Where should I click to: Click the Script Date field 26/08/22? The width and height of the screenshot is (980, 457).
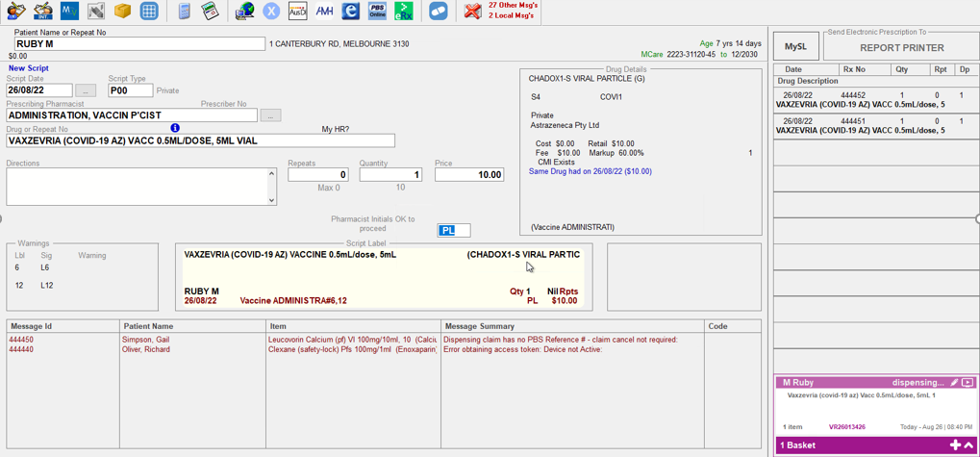coord(39,90)
